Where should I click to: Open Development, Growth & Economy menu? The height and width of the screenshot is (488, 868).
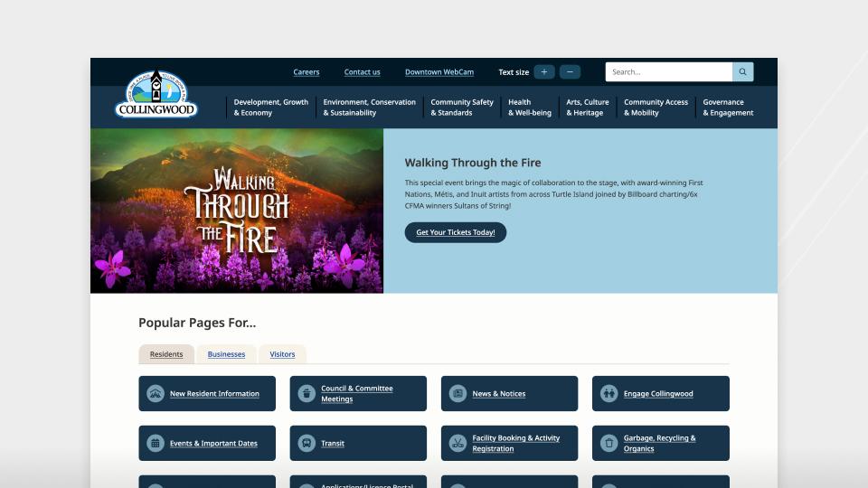270,108
